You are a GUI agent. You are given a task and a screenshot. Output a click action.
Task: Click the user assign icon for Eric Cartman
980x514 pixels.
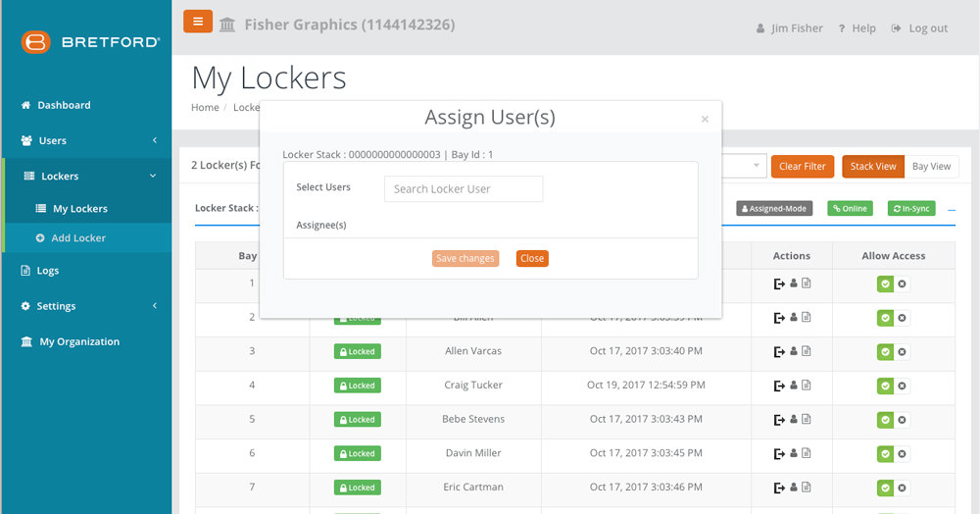click(794, 488)
